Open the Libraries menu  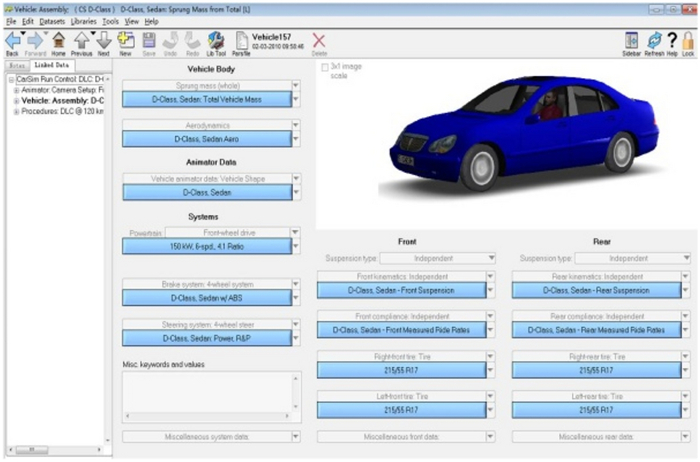83,21
